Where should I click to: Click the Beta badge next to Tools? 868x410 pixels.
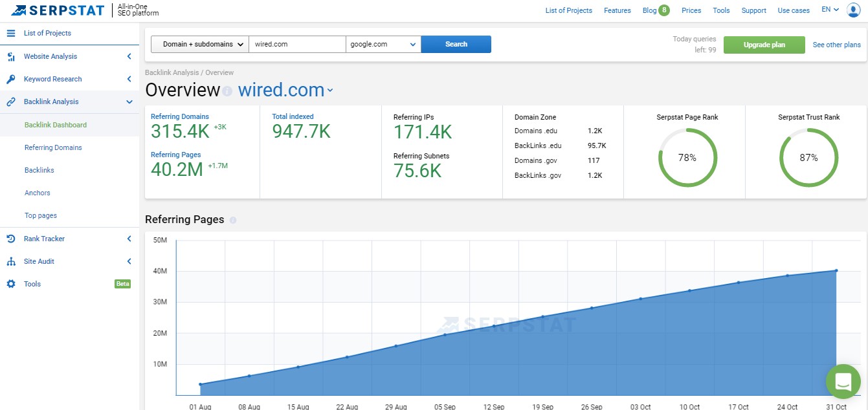(122, 284)
